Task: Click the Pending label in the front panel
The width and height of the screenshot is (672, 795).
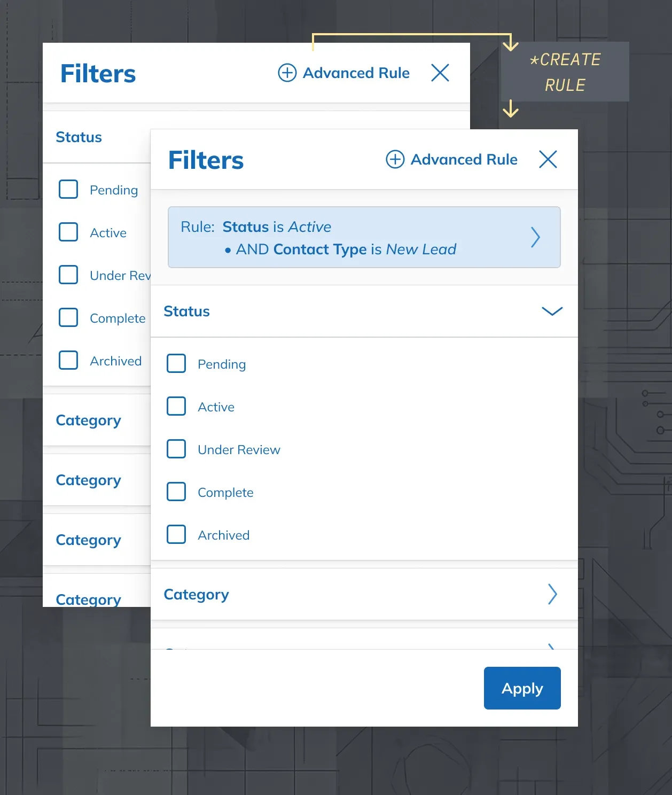Action: pos(222,364)
